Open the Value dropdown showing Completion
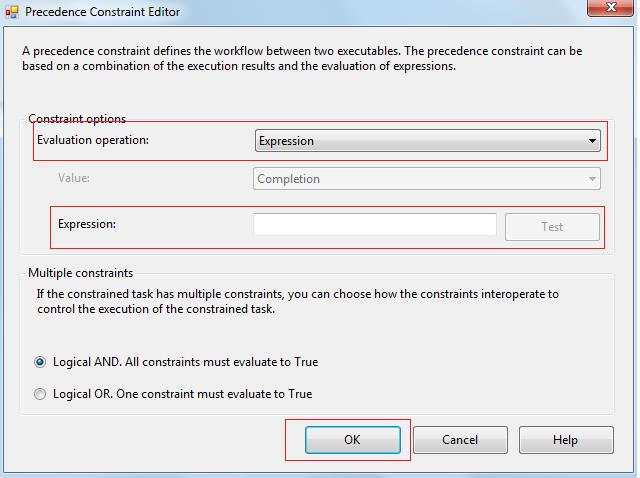 point(426,179)
